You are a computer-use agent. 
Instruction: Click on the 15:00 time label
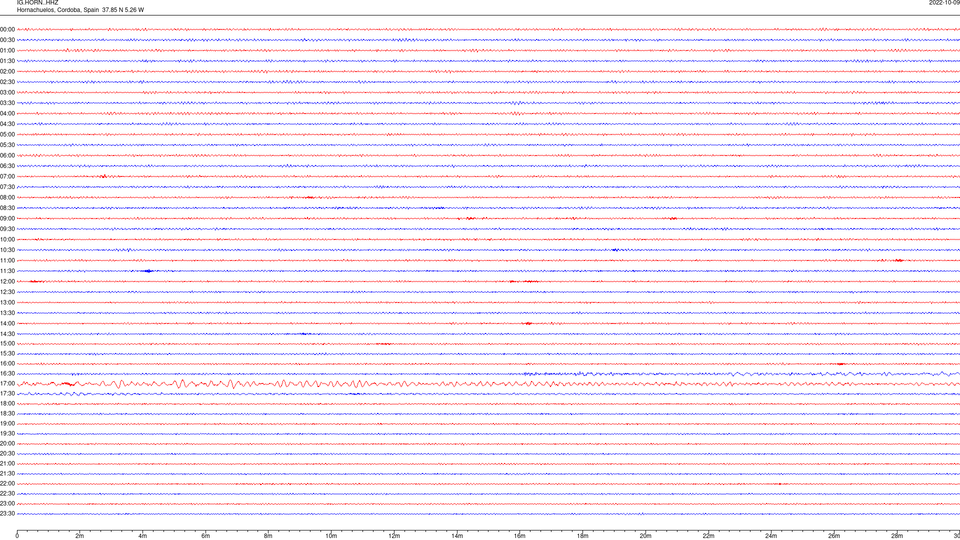[x=7, y=343]
